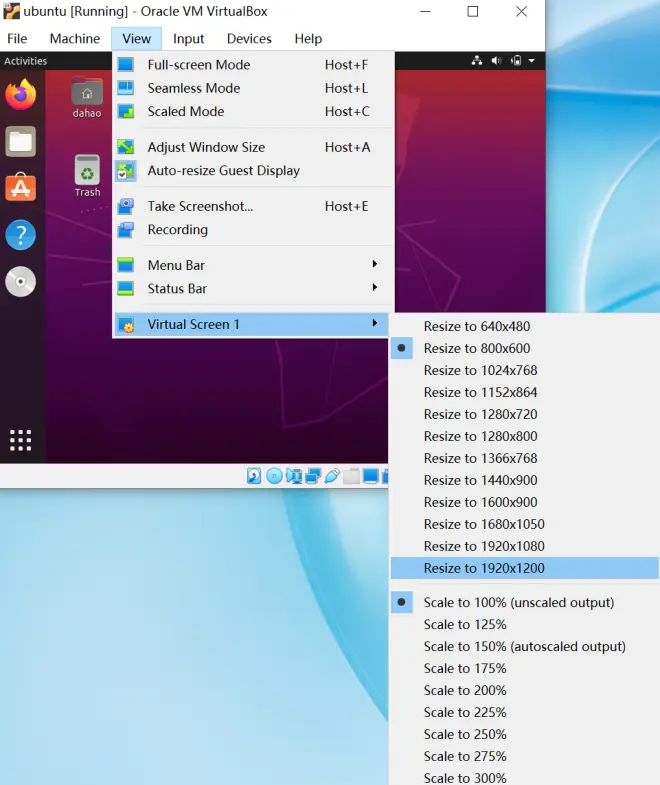Select the Resize to 800x600 radio option

tap(524, 348)
